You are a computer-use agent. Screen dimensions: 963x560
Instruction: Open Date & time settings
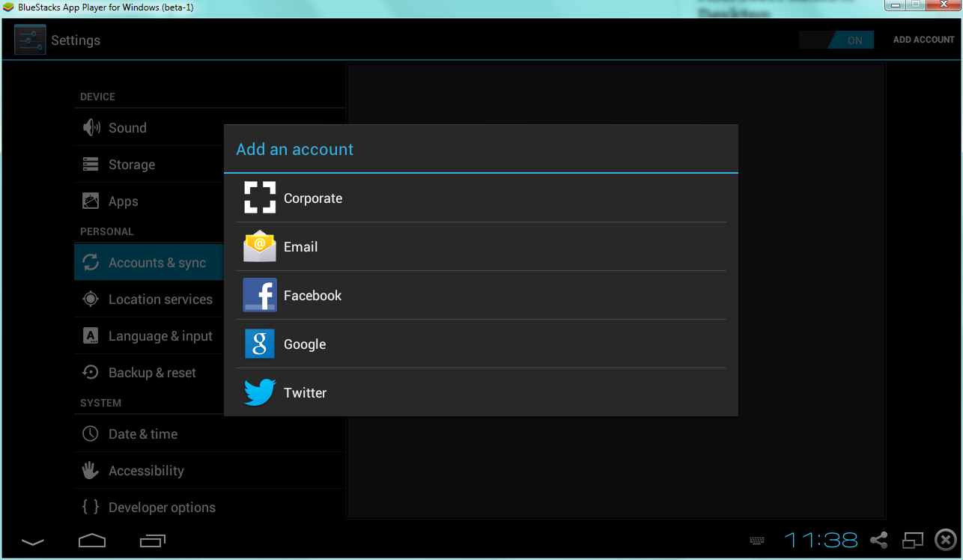coord(209,433)
